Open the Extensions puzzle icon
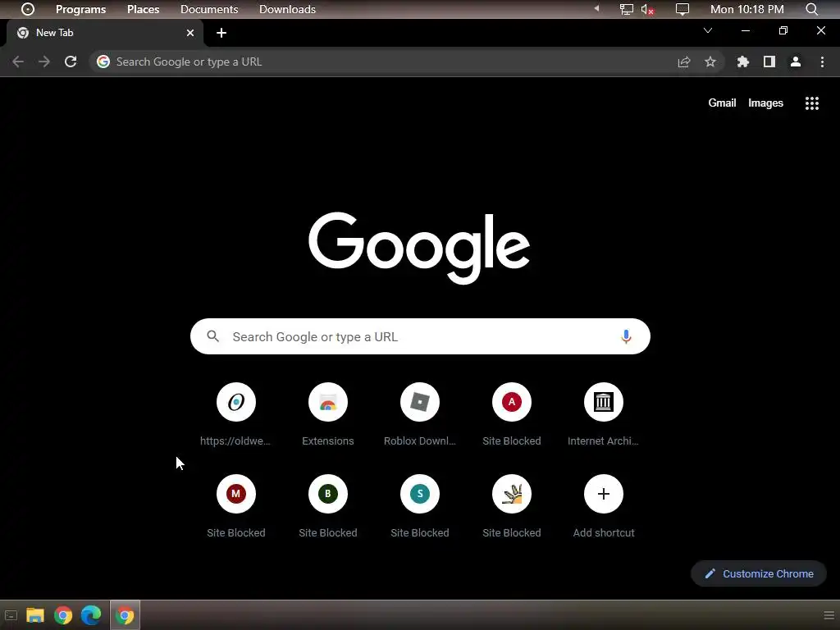The image size is (840, 630). pyautogui.click(x=743, y=62)
